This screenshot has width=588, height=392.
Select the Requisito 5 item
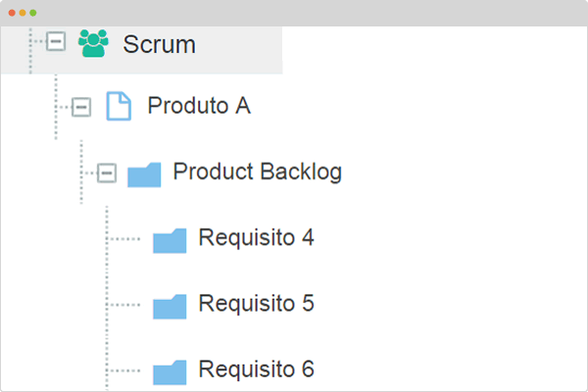[x=256, y=304]
